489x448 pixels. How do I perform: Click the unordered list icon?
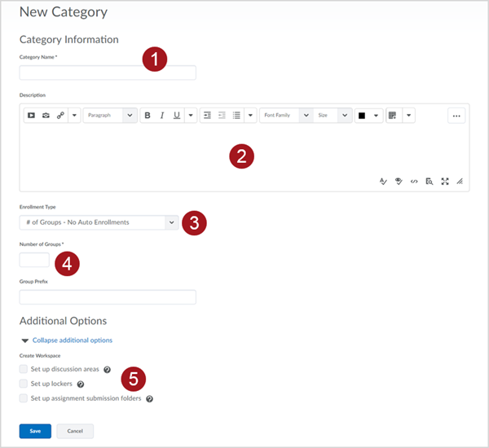pos(236,116)
